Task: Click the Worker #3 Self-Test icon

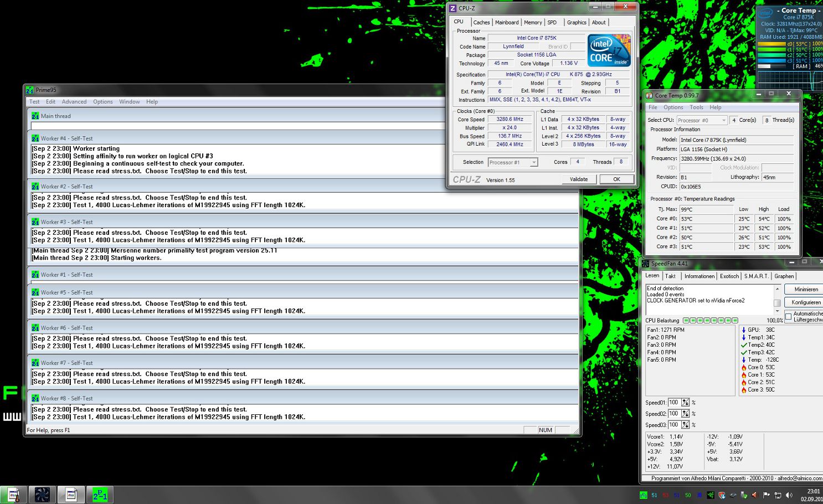Action: point(35,222)
